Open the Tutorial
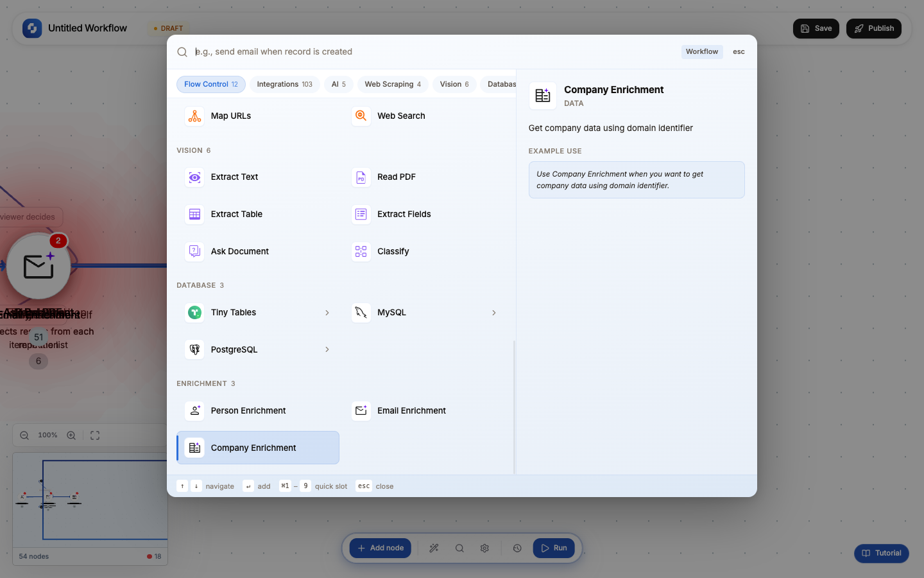924x578 pixels. pos(882,554)
